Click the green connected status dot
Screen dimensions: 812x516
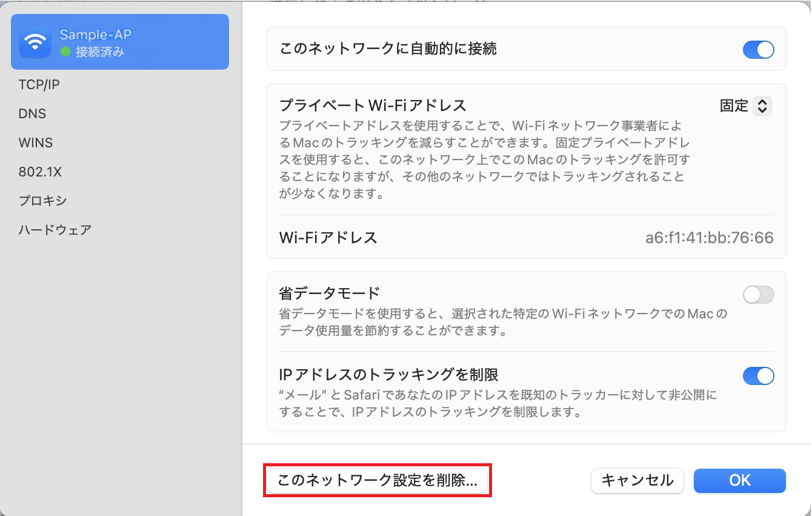pyautogui.click(x=65, y=52)
